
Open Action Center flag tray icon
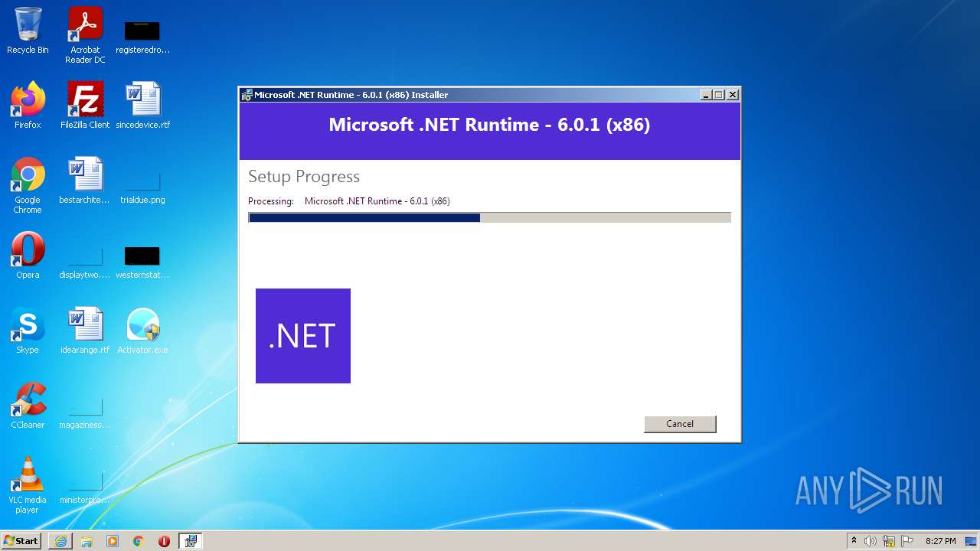point(907,541)
